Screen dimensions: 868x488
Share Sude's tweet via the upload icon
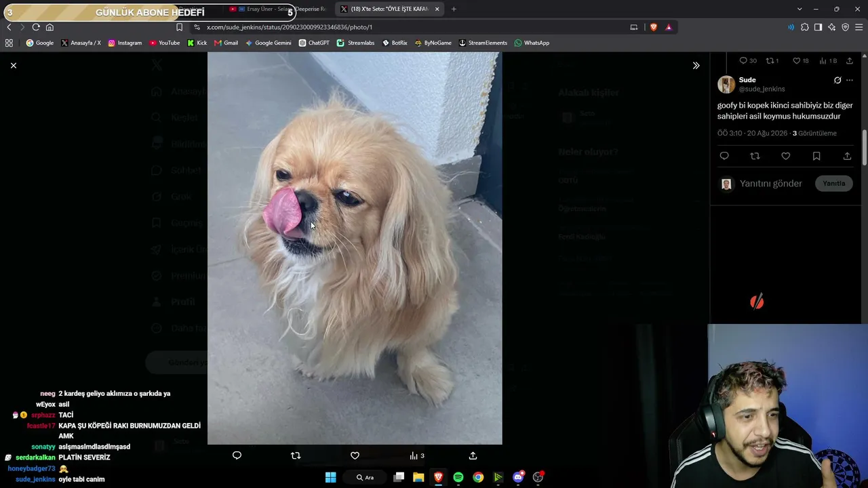pos(847,156)
